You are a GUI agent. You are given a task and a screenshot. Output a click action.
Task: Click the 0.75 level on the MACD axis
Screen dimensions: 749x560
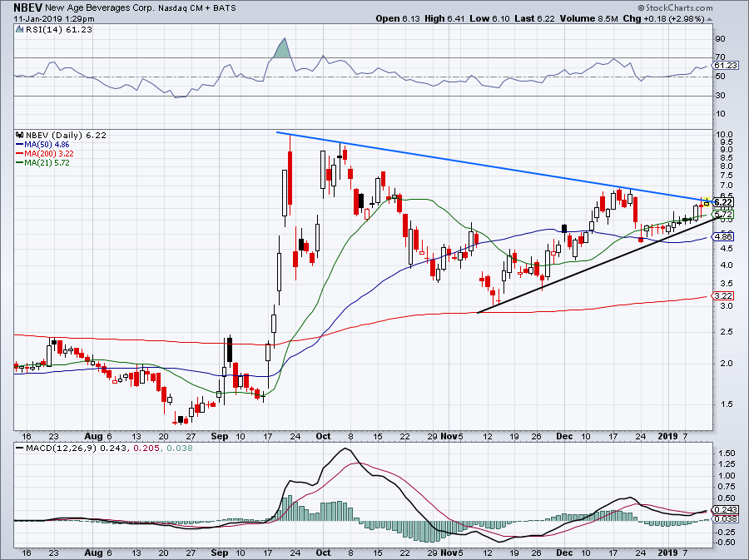click(726, 487)
